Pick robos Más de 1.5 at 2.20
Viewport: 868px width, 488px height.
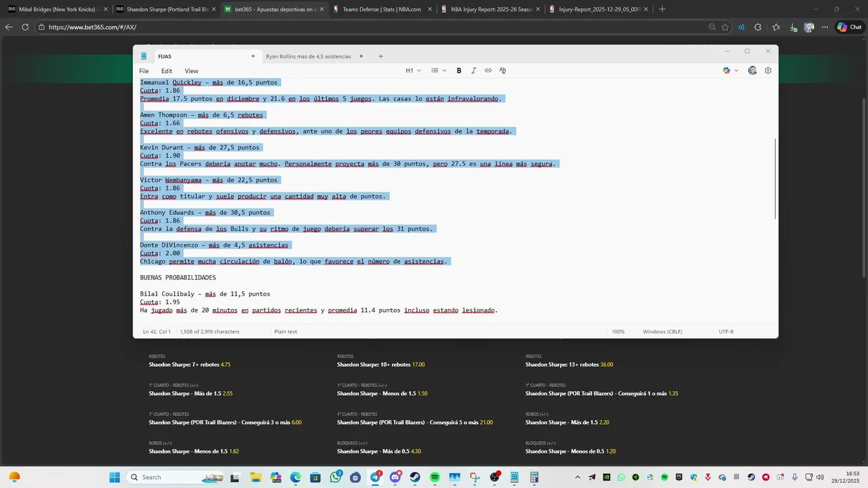pyautogui.click(x=568, y=422)
